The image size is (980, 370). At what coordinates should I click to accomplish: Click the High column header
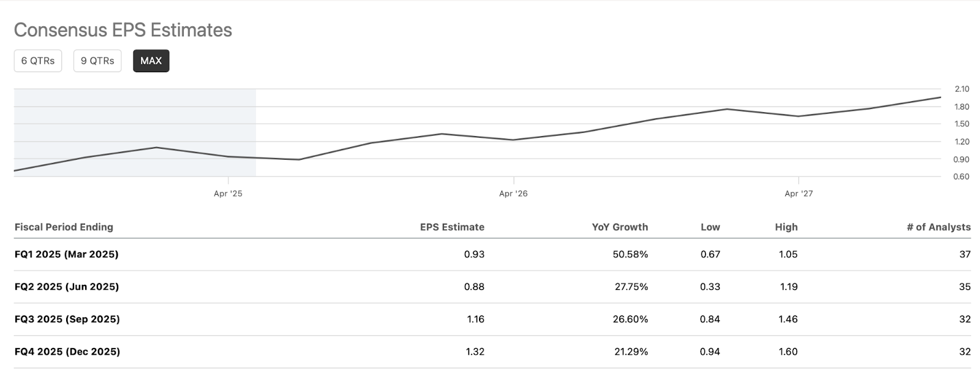786,227
